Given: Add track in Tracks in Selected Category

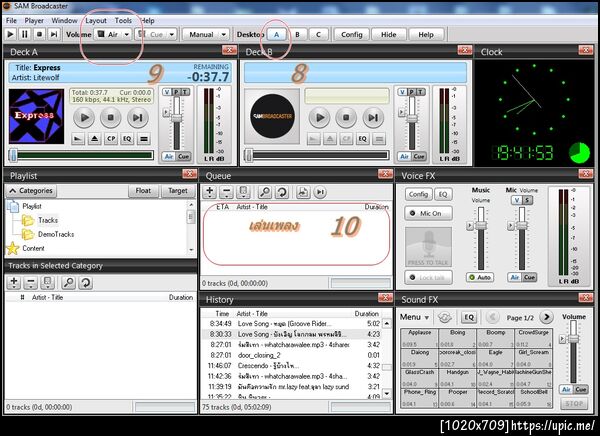Looking at the screenshot, I should coord(14,283).
